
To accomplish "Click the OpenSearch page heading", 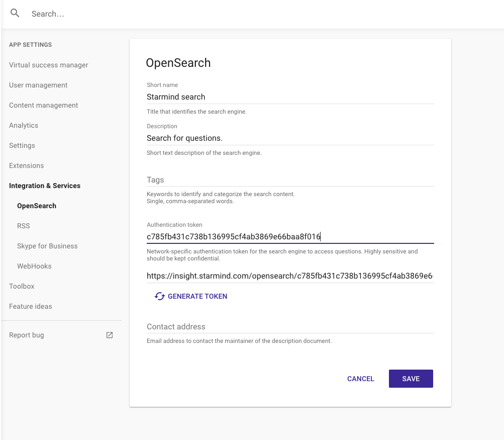I will point(178,63).
